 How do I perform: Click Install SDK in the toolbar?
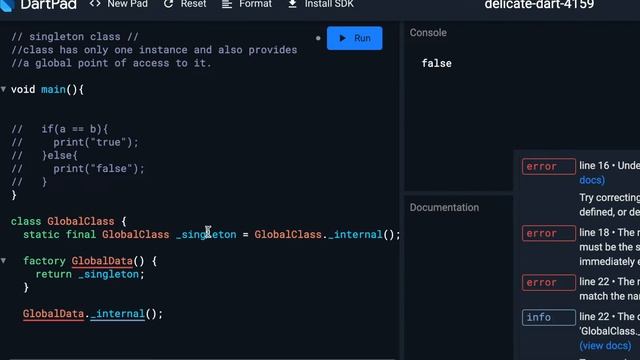(321, 4)
